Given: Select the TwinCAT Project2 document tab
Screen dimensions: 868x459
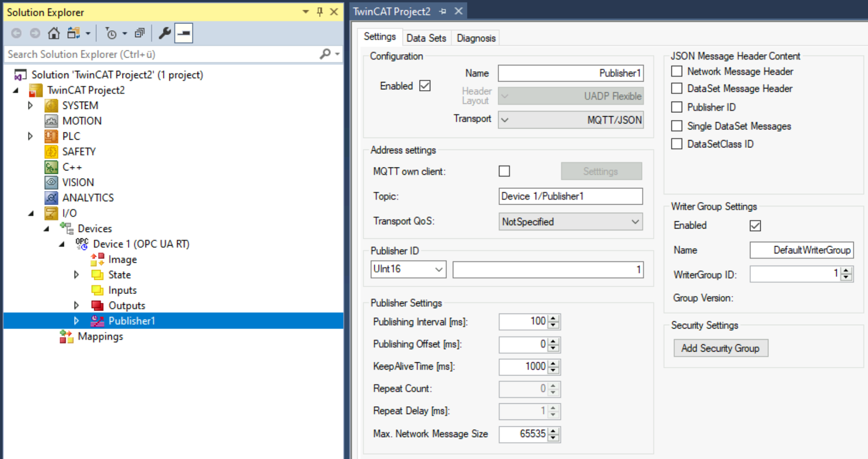Looking at the screenshot, I should tap(392, 11).
